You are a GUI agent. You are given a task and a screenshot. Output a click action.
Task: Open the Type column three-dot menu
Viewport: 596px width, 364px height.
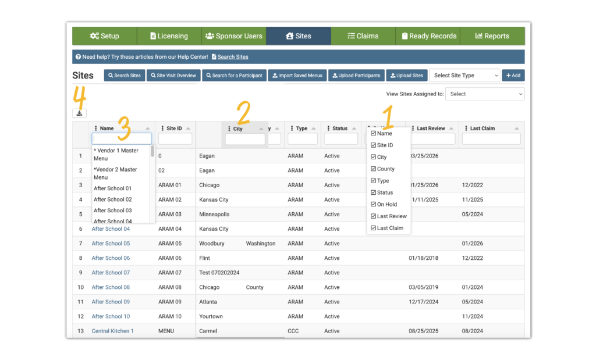[x=292, y=129]
